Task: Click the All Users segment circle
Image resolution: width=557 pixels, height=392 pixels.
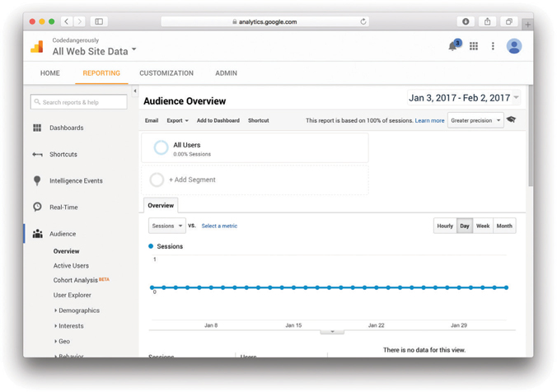Action: [161, 148]
